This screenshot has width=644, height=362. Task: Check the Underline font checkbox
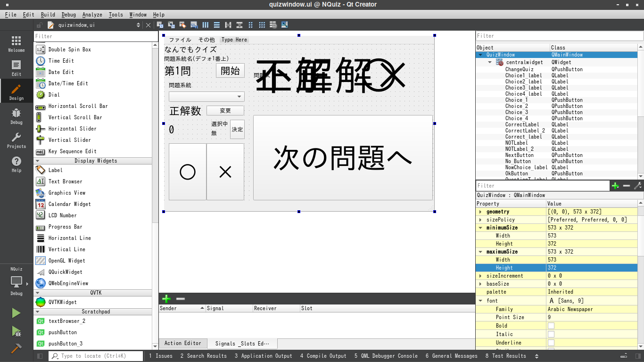click(x=551, y=343)
